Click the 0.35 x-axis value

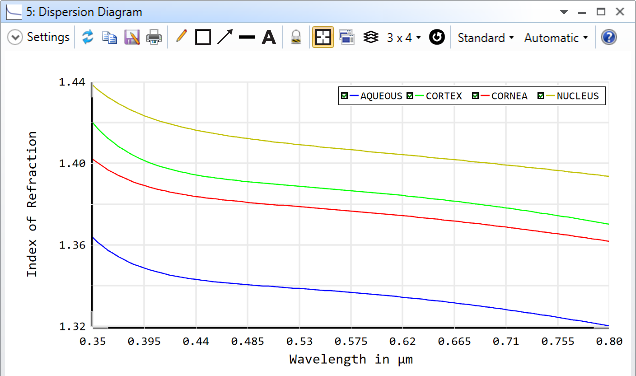point(92,342)
